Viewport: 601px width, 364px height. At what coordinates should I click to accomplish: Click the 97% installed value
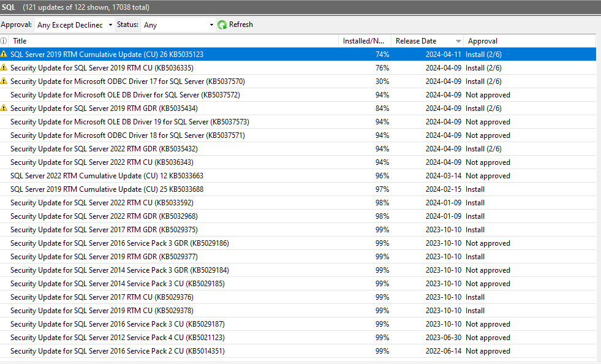click(x=382, y=189)
